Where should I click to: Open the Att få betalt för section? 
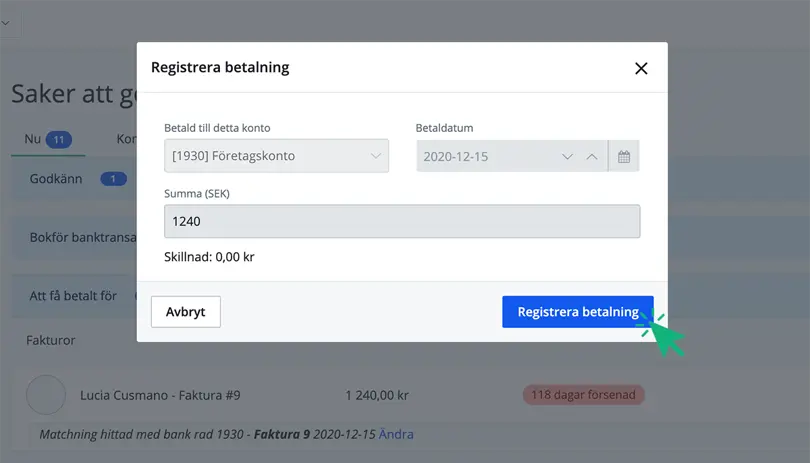point(73,296)
